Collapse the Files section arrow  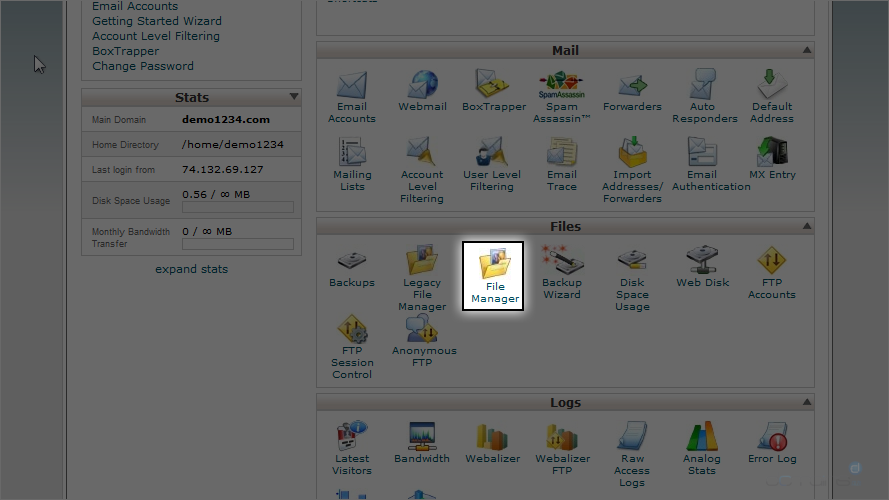805,227
